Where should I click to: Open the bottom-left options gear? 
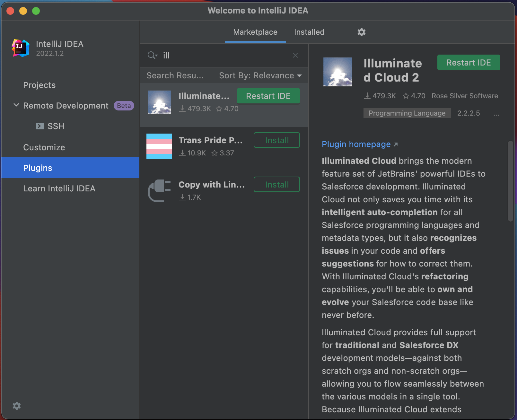(17, 406)
